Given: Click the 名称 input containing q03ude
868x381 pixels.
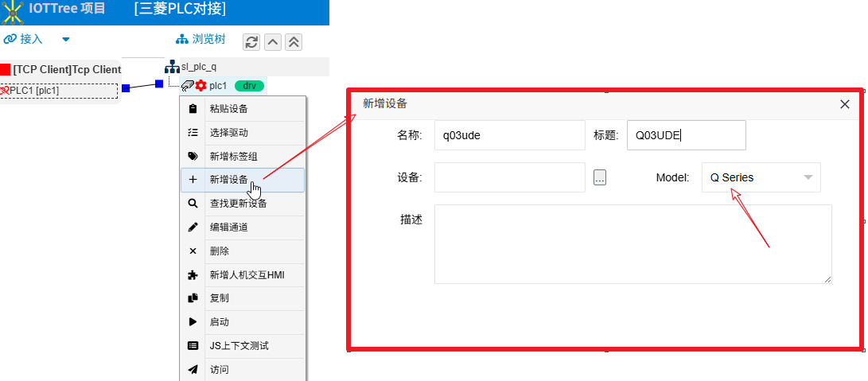Looking at the screenshot, I should click(510, 135).
